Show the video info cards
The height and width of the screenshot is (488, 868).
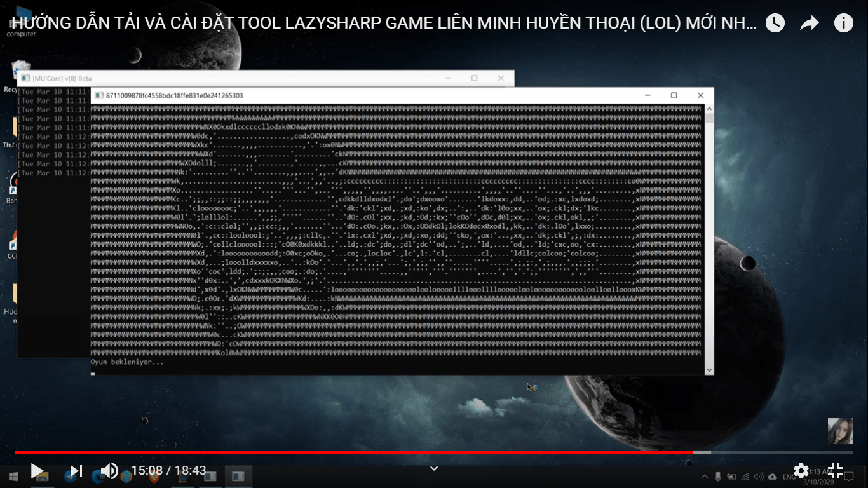(x=843, y=24)
